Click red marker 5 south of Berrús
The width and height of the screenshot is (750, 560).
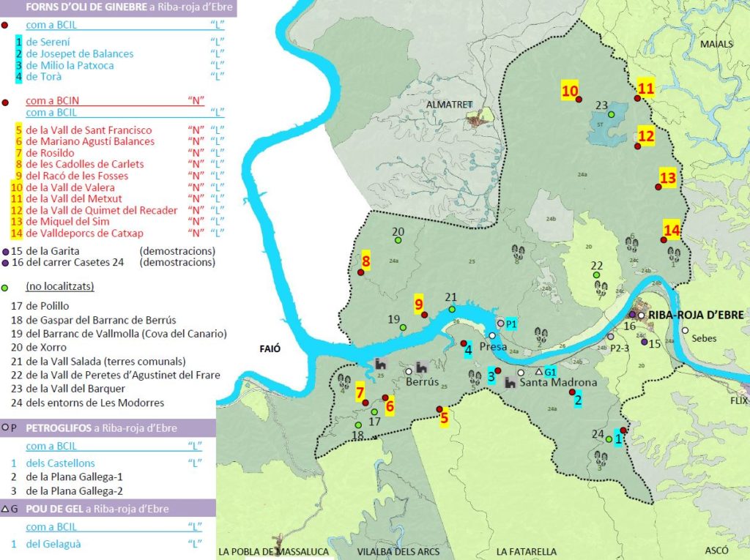click(x=439, y=409)
